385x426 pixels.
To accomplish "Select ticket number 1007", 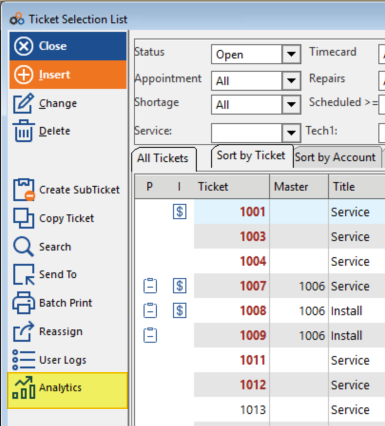I will click(253, 286).
